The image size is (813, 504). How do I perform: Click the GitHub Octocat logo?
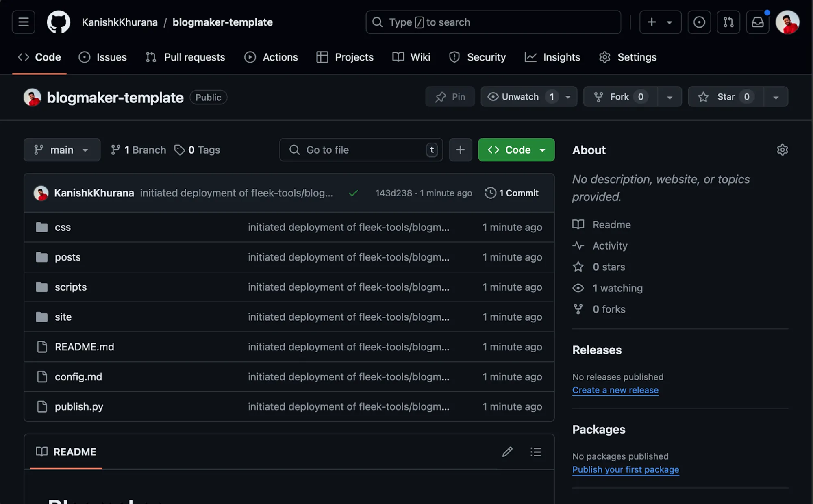pyautogui.click(x=58, y=22)
